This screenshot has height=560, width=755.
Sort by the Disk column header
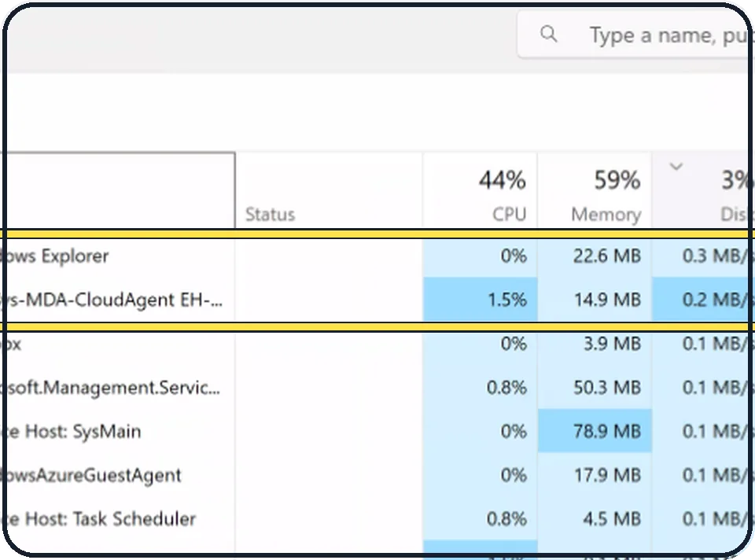pyautogui.click(x=703, y=190)
